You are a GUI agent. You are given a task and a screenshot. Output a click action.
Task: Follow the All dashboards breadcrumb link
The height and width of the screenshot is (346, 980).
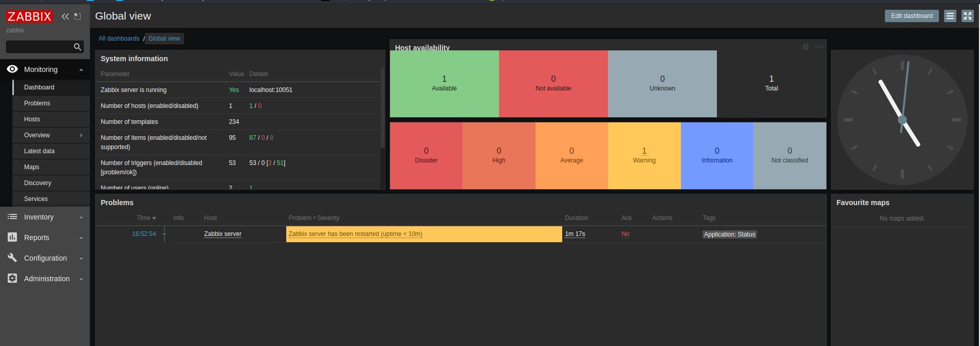click(119, 39)
